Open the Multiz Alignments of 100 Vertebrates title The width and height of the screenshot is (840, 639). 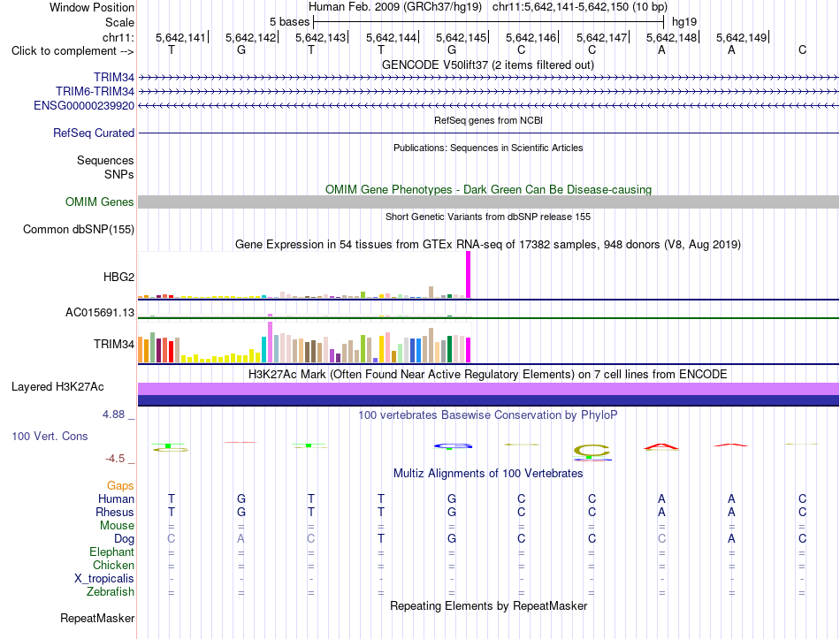[488, 474]
